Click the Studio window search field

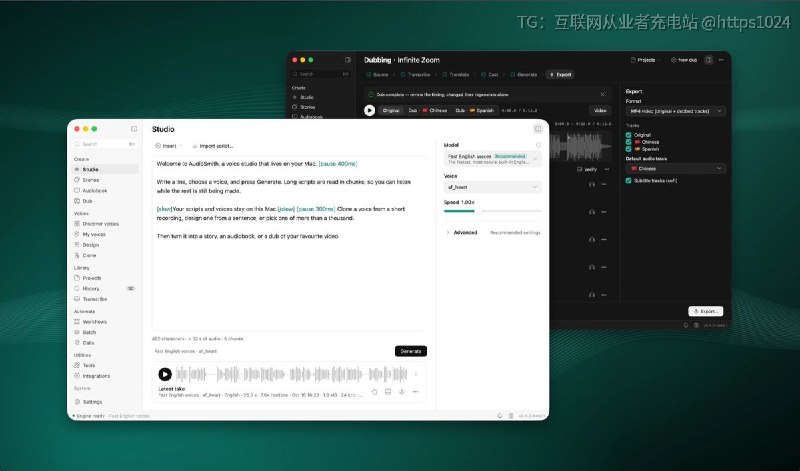click(105, 144)
